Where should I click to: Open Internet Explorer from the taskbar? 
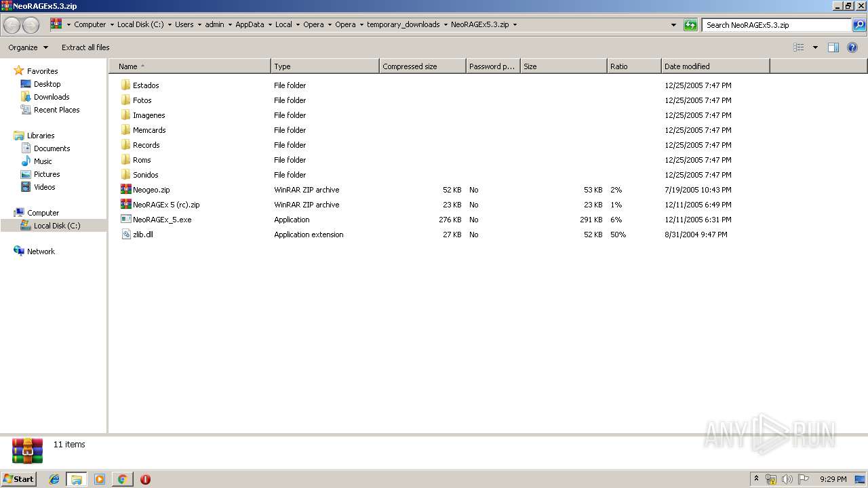[x=54, y=479]
